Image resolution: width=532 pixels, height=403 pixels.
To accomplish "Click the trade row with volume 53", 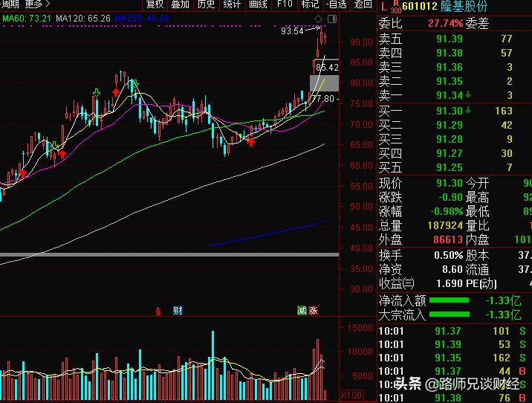I will [454, 344].
